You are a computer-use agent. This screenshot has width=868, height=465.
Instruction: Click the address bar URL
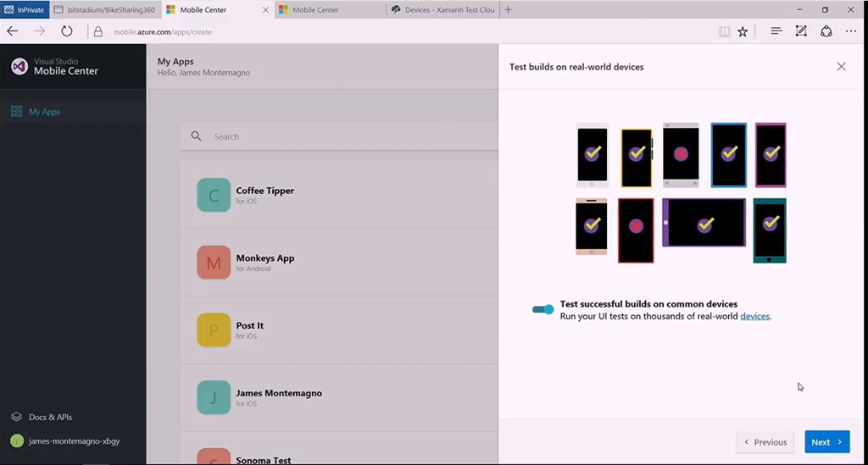pos(162,32)
